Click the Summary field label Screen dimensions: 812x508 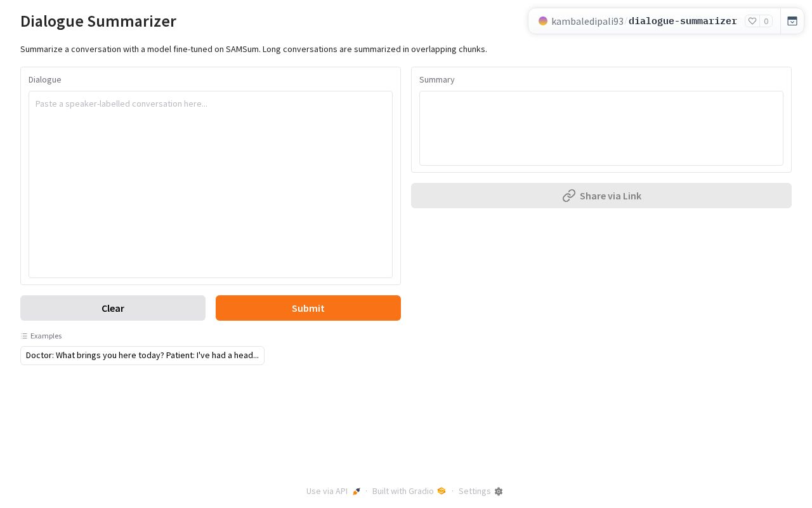pos(437,79)
